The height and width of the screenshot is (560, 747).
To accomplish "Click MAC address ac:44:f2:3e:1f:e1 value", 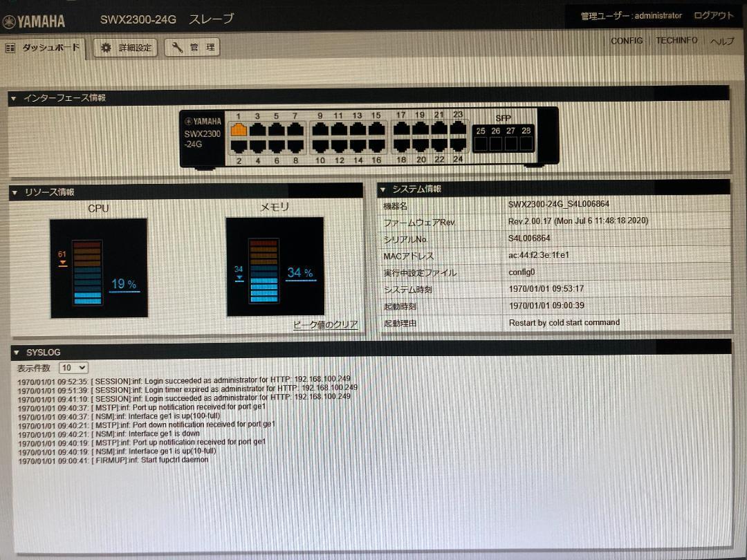I will [x=539, y=255].
